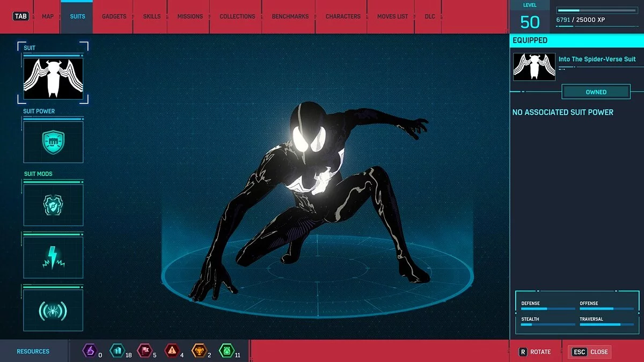
Task: Open the Benchmarks tab
Action: tap(290, 17)
